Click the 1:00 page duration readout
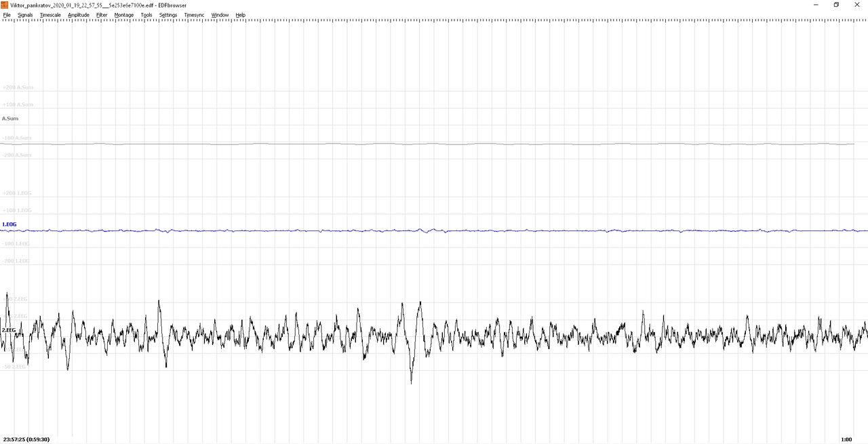This screenshot has height=444, width=868. [846, 439]
